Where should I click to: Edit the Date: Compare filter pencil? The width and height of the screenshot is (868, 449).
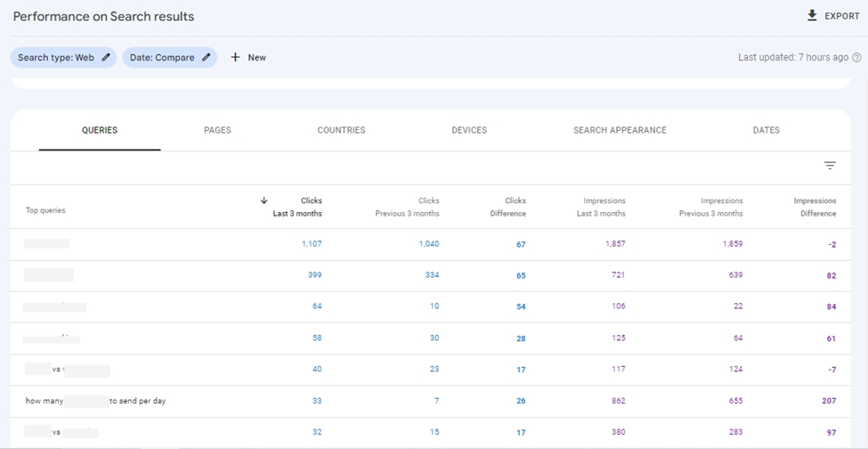point(207,58)
